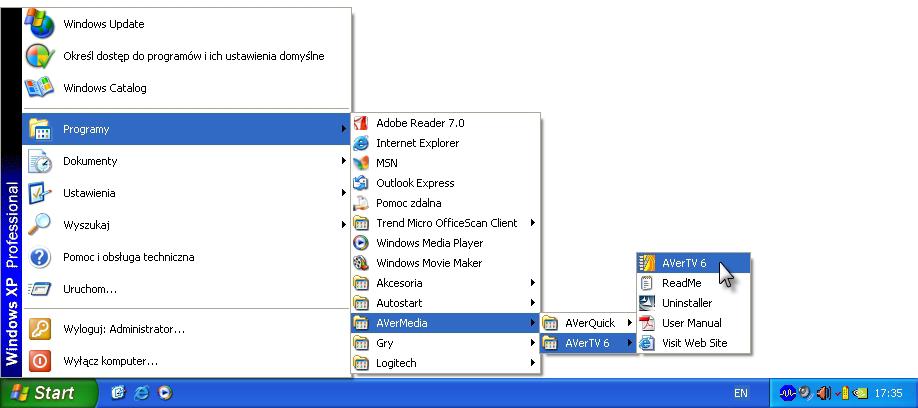Click the help question mark icon
The width and height of the screenshot is (918, 408).
point(40,257)
